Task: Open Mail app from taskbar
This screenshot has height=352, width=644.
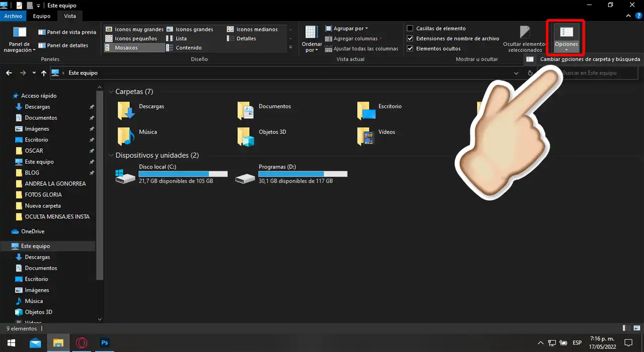Action: pyautogui.click(x=35, y=343)
